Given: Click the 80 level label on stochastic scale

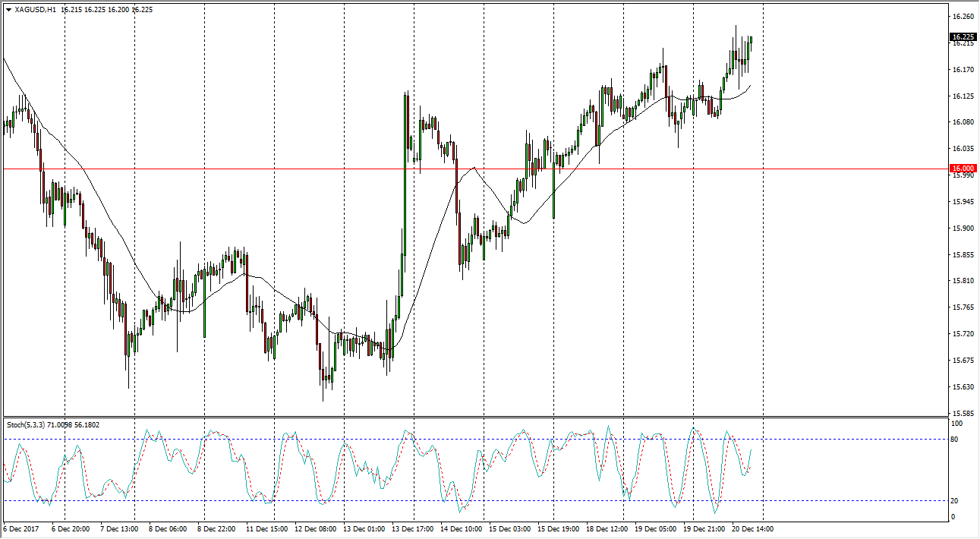Looking at the screenshot, I should pyautogui.click(x=955, y=440).
